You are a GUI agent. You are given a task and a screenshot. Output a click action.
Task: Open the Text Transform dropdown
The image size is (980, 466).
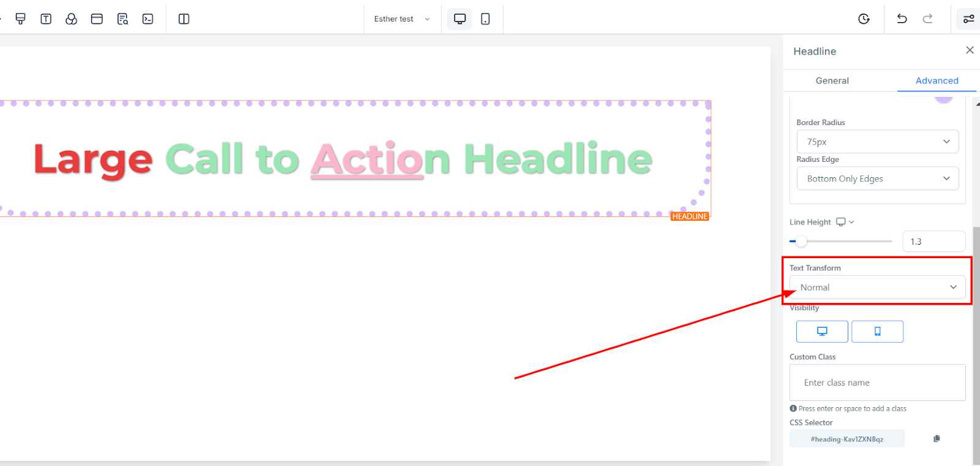click(877, 288)
